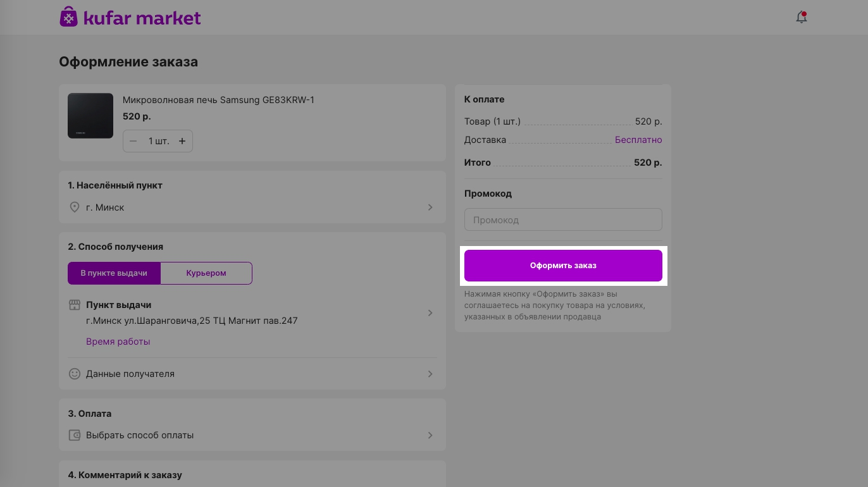
Task: Expand the Пункт выдачи chevron
Action: tap(430, 313)
